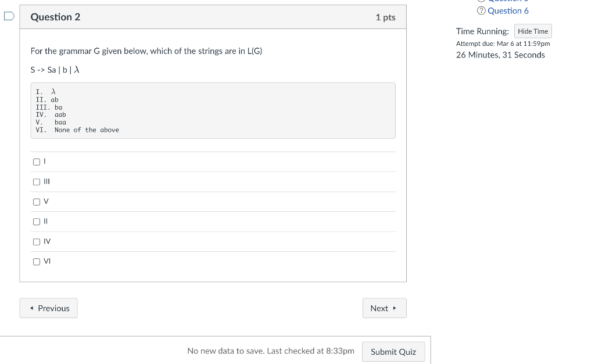Click the question mark icon beside Question 6
This screenshot has width=595, height=364.
tap(481, 10)
